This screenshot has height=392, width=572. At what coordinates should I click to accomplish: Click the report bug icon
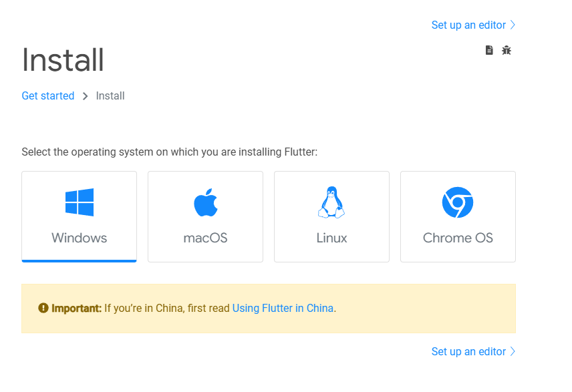(x=507, y=50)
